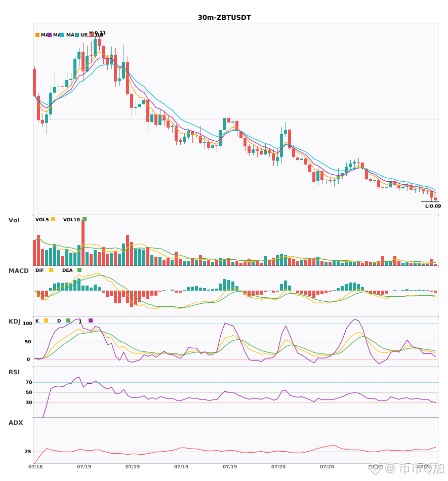This screenshot has height=481, width=448.
Task: Click the yellow K line legend marker
Action: (46, 320)
